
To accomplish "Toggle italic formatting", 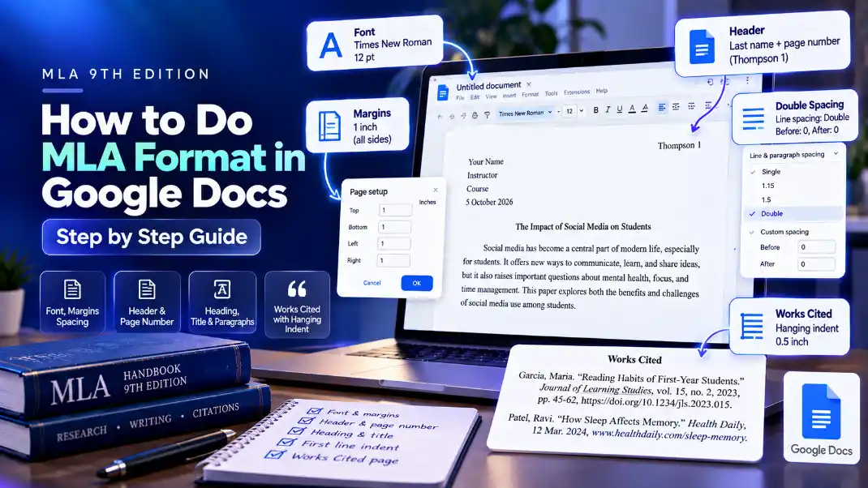I will [x=608, y=109].
